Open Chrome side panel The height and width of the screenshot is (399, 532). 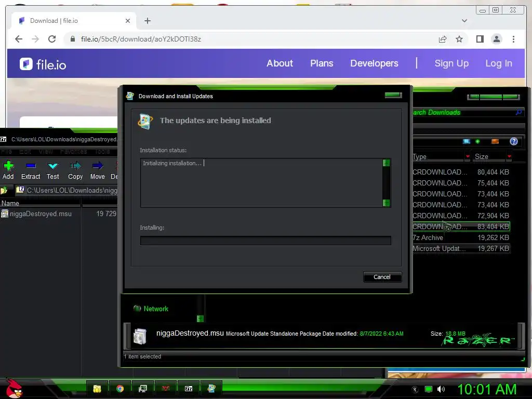(x=480, y=39)
